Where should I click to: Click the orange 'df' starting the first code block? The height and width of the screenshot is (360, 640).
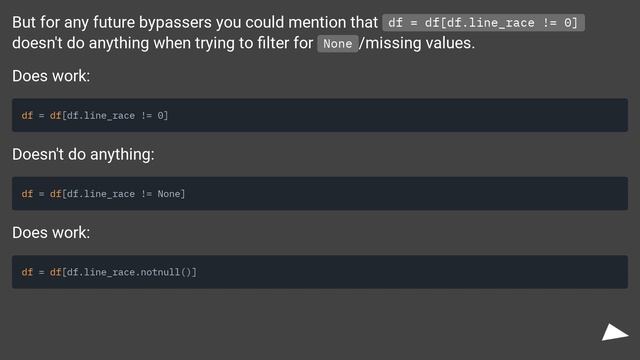(27, 116)
